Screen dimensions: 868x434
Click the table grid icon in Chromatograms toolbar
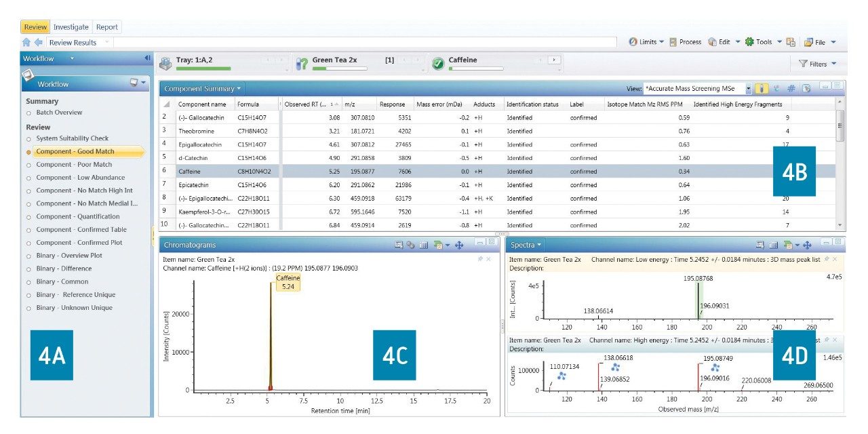point(423,245)
